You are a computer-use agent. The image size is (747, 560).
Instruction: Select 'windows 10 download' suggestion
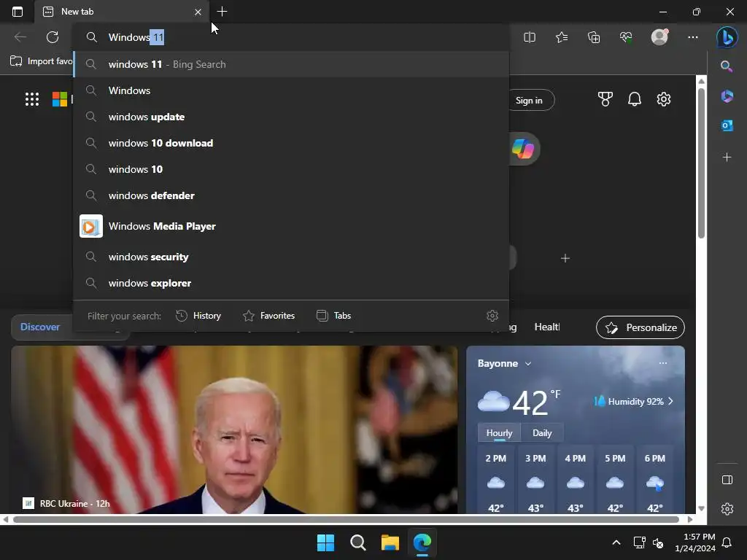click(x=292, y=143)
